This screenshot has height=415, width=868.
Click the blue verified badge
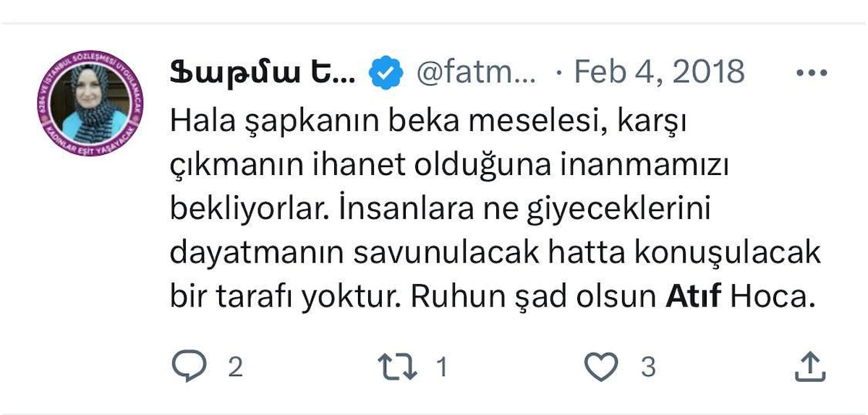(386, 72)
